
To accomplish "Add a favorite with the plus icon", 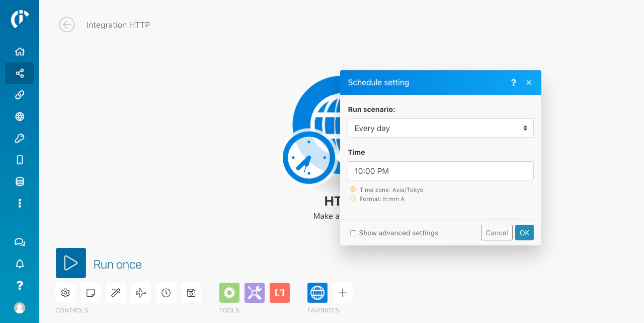I will point(343,293).
